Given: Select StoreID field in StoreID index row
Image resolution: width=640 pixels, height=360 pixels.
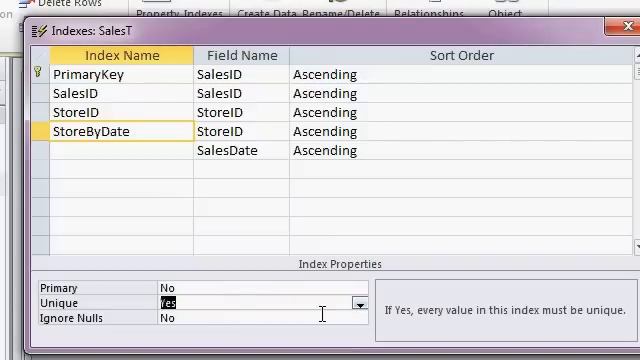Looking at the screenshot, I should (x=242, y=113).
